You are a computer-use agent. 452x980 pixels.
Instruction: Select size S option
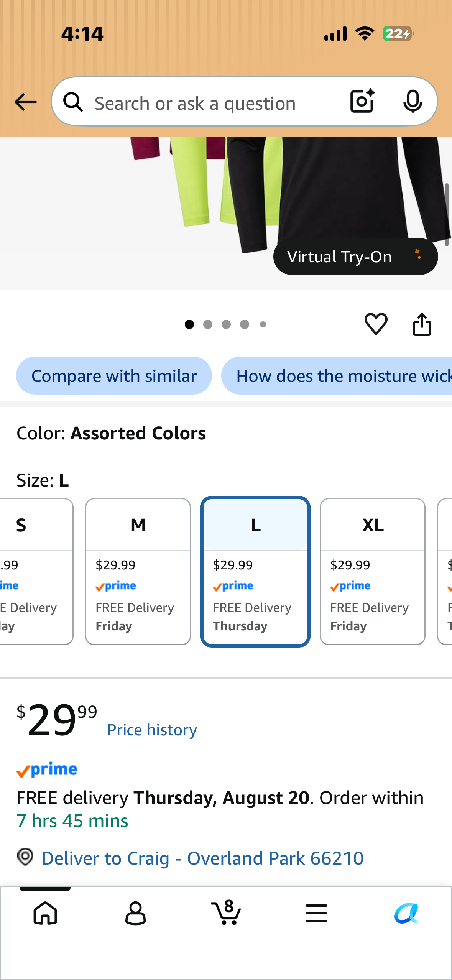click(35, 572)
